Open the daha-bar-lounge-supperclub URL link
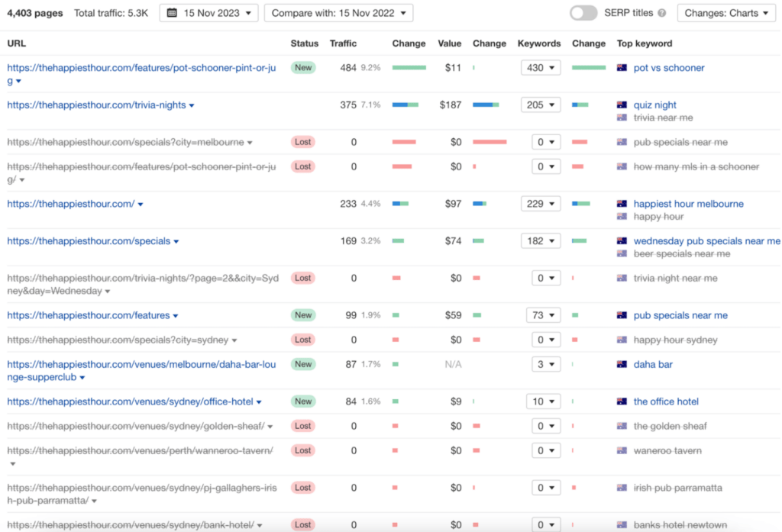This screenshot has height=532, width=782. (x=141, y=370)
